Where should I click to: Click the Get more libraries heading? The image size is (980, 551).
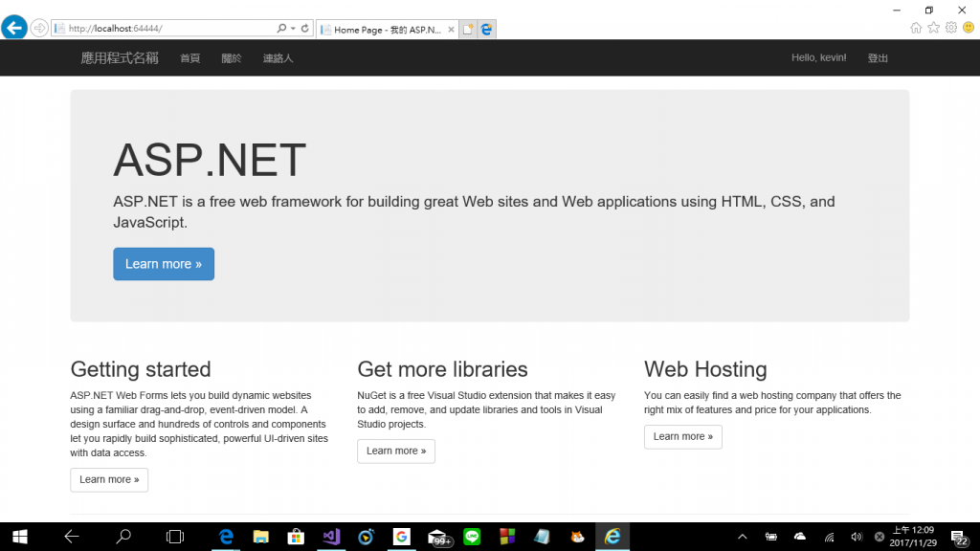coord(442,369)
